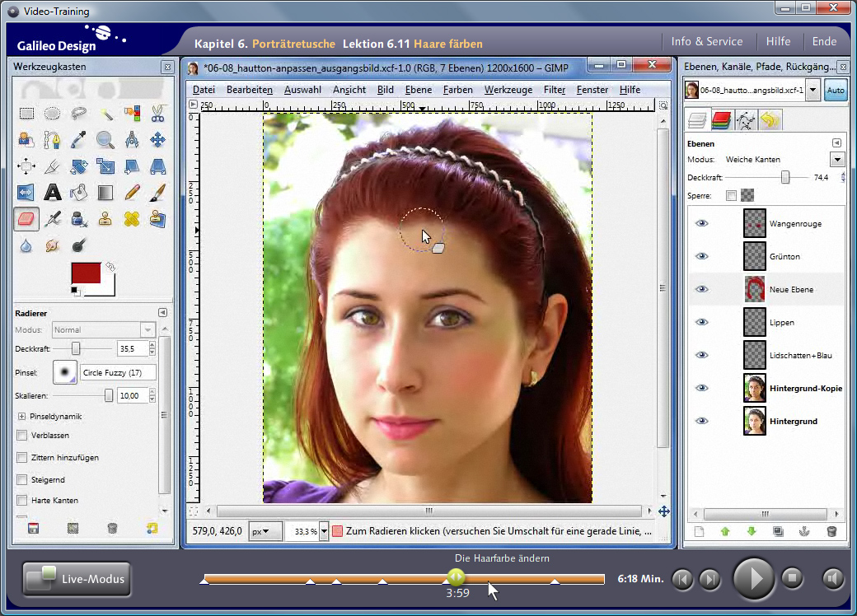The width and height of the screenshot is (857, 616).
Task: Select the Text tool
Action: point(53,193)
